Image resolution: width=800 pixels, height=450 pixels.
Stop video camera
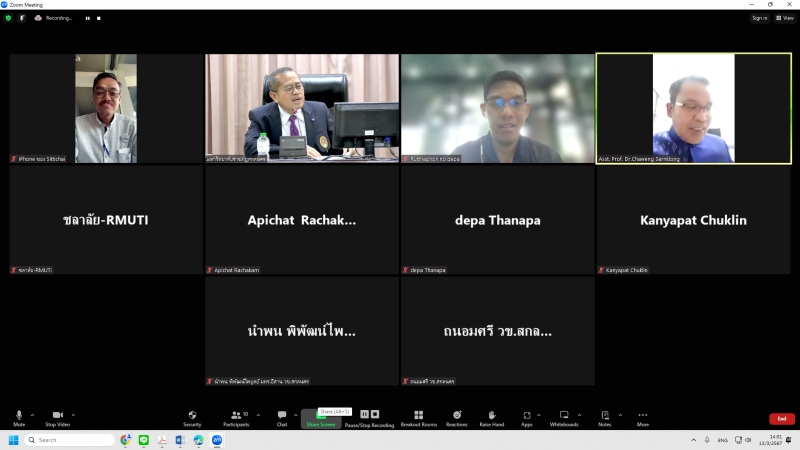(x=57, y=416)
